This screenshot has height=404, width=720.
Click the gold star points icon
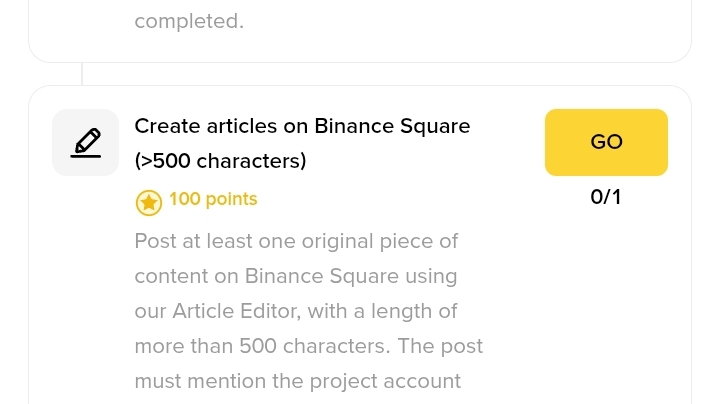pos(148,203)
